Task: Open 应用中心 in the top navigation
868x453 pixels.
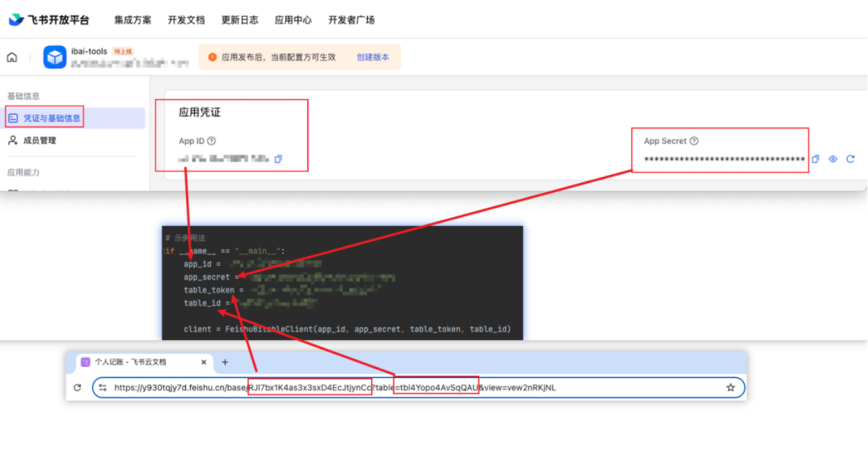Action: click(293, 20)
